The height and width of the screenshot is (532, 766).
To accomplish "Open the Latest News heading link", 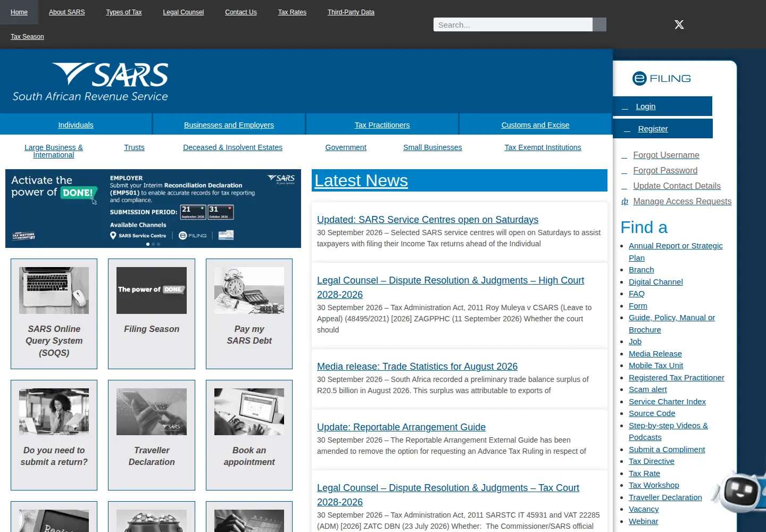I will (x=361, y=181).
